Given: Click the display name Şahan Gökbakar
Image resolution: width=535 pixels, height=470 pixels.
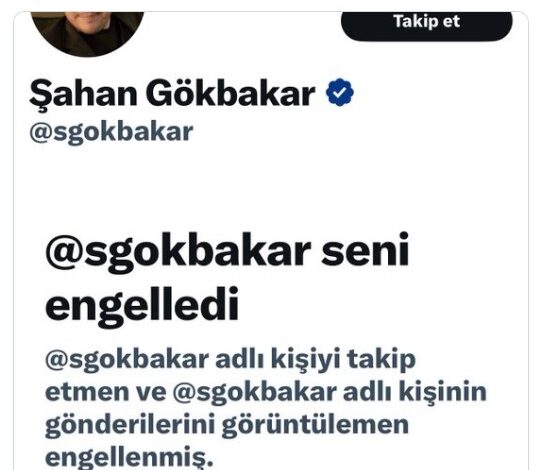Looking at the screenshot, I should 172,94.
